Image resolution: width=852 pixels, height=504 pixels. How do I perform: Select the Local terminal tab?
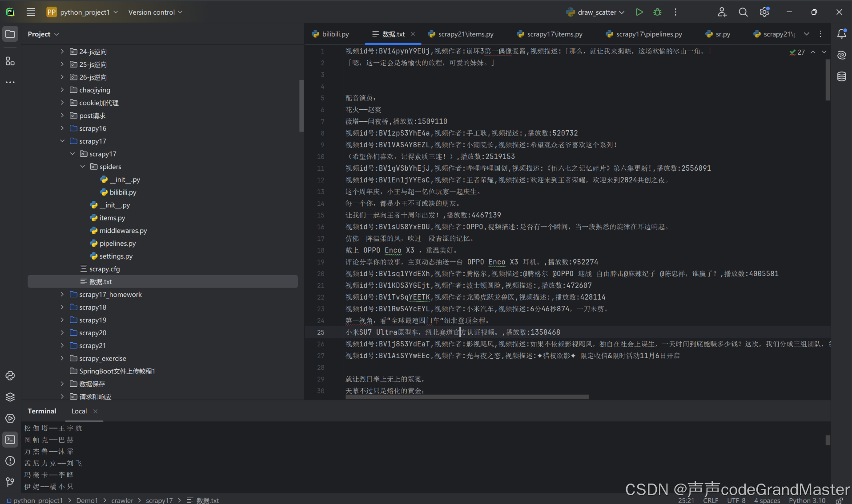coord(79,411)
